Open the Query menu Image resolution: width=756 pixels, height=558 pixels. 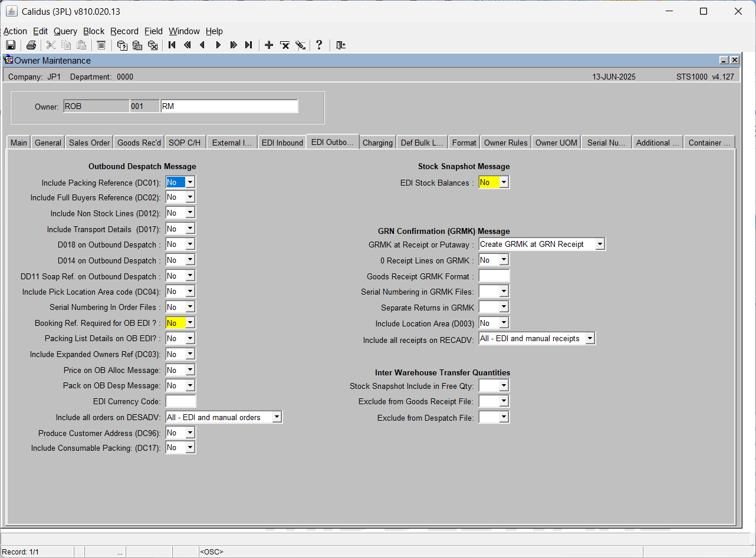[65, 31]
